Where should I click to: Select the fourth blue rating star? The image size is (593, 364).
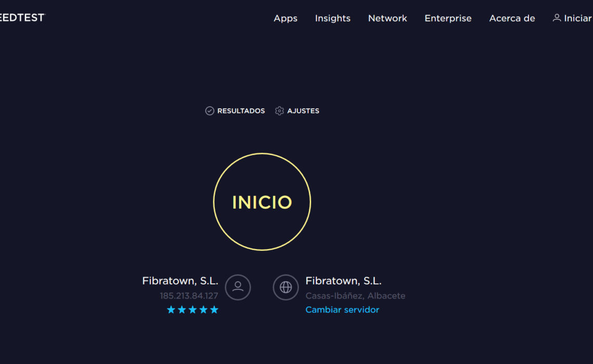click(x=203, y=310)
